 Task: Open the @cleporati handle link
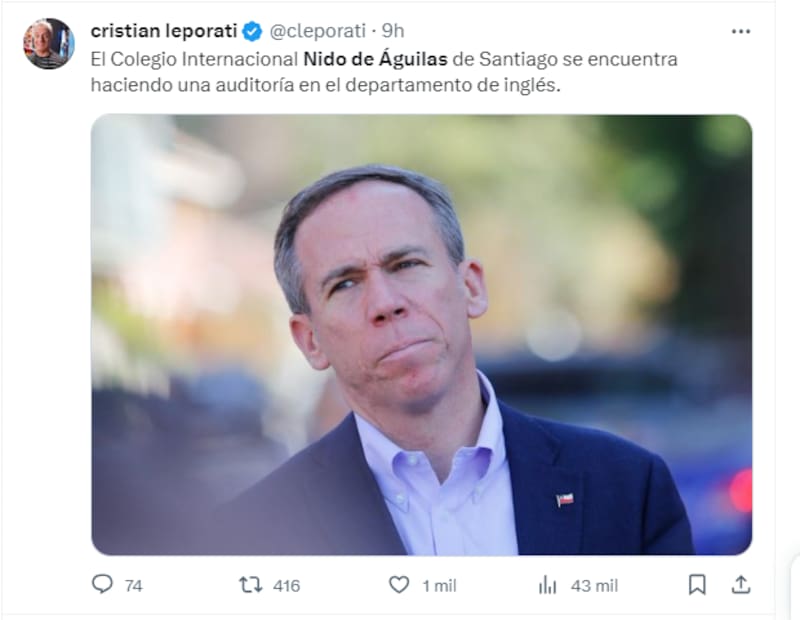click(317, 31)
